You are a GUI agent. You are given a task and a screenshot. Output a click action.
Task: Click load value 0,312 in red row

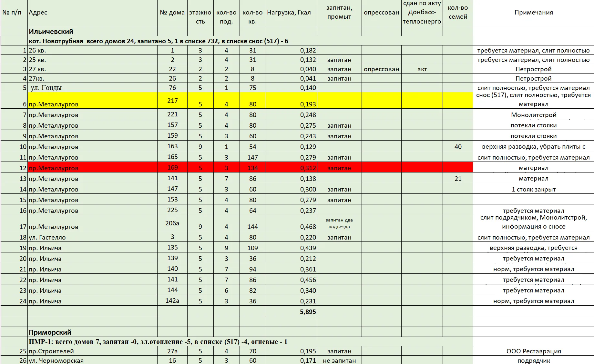pyautogui.click(x=292, y=168)
